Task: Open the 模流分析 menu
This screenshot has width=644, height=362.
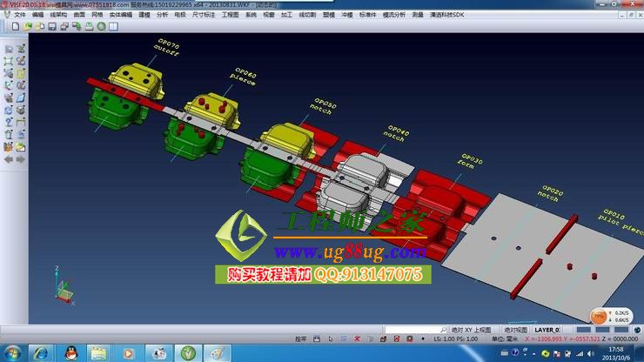Action: pos(394,15)
